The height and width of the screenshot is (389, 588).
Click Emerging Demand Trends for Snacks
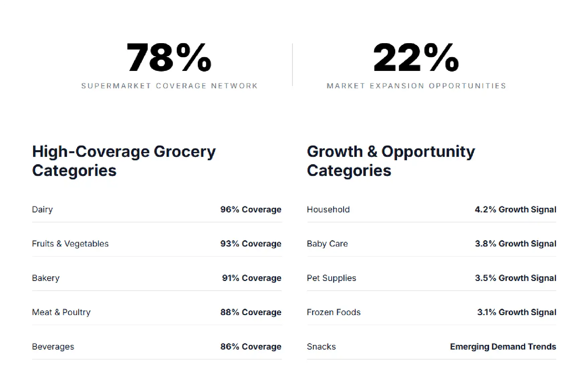coord(503,347)
